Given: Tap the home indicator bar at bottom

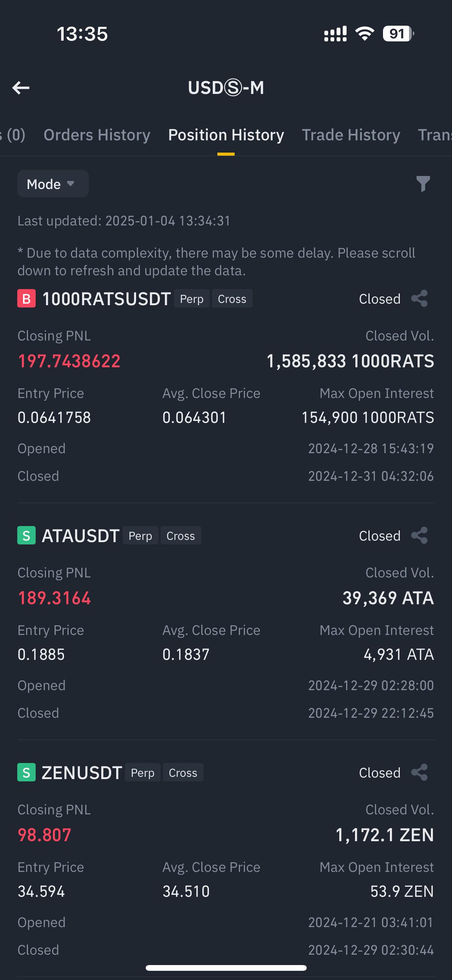Looking at the screenshot, I should (x=226, y=968).
